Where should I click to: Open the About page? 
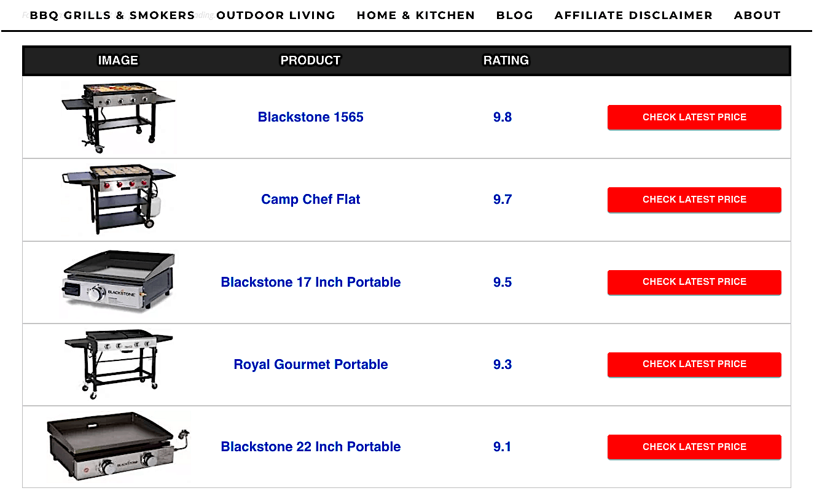point(757,15)
